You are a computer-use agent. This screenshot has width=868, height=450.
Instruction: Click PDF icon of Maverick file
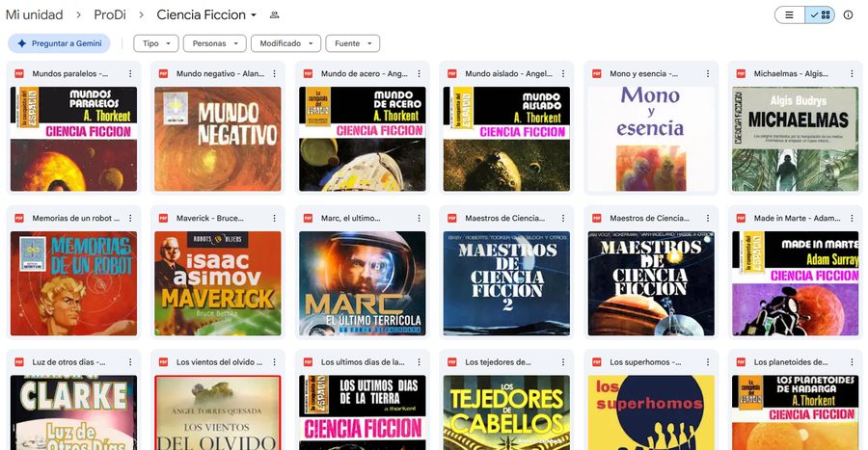pyautogui.click(x=163, y=219)
